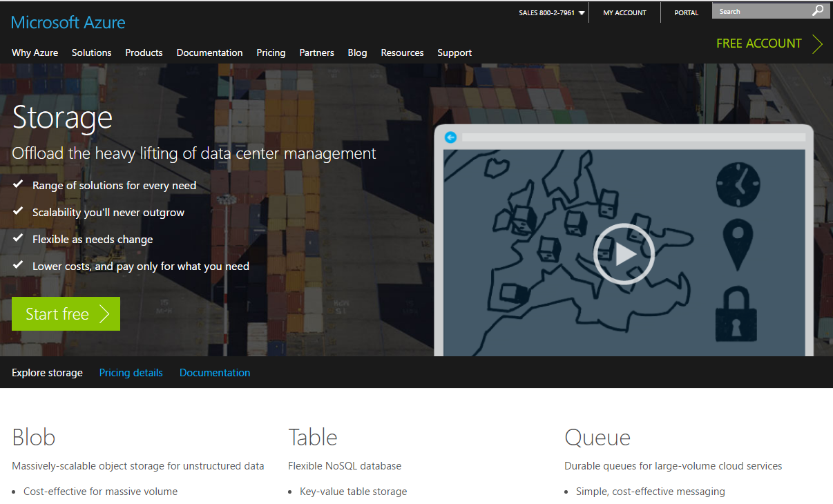Open the Why Azure menu
Image resolution: width=833 pixels, height=504 pixels.
35,52
